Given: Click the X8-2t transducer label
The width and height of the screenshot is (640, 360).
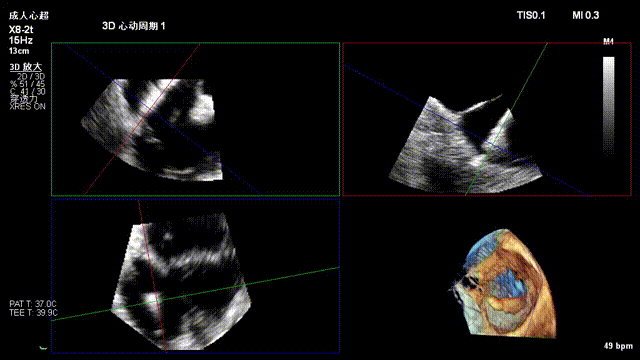Looking at the screenshot, I should click(21, 30).
